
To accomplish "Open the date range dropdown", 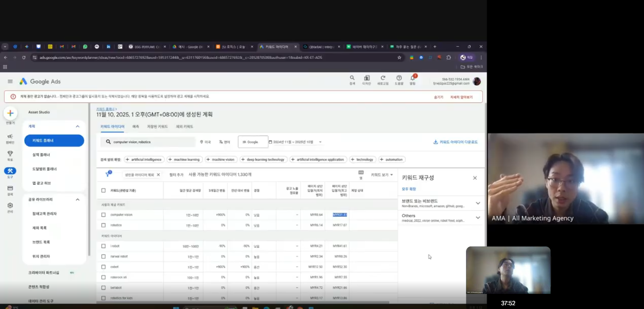I will (296, 142).
